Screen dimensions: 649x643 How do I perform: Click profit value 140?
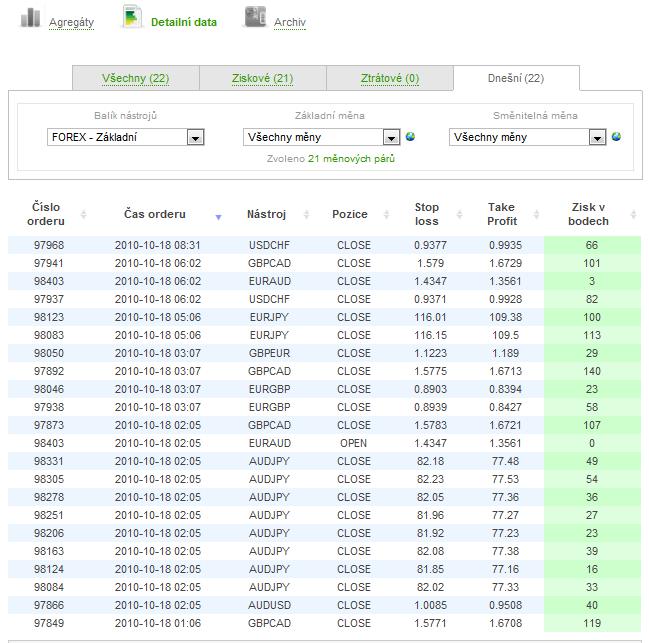(x=592, y=371)
